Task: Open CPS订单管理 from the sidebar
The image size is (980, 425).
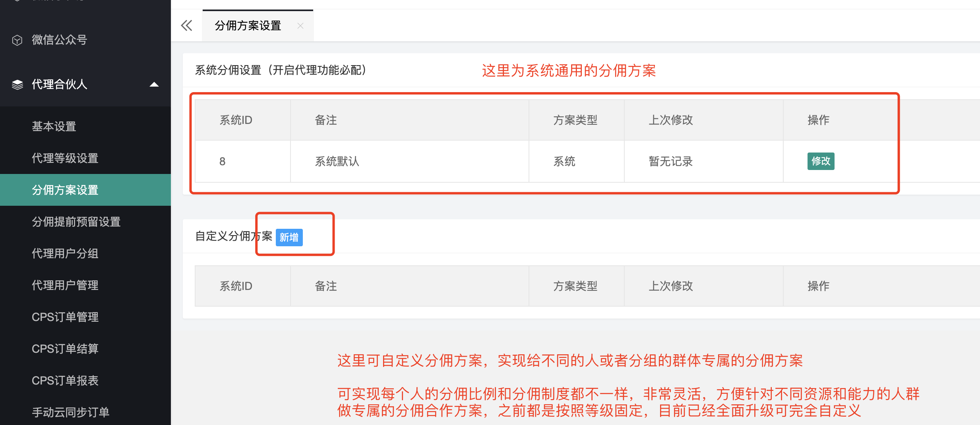Action: pos(65,317)
